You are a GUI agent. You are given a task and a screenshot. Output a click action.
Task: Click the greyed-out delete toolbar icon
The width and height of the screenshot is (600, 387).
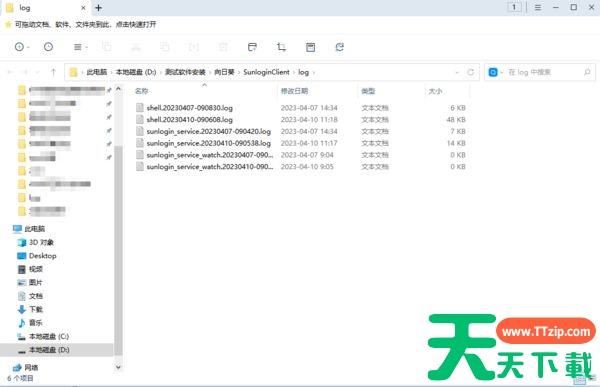[223, 47]
